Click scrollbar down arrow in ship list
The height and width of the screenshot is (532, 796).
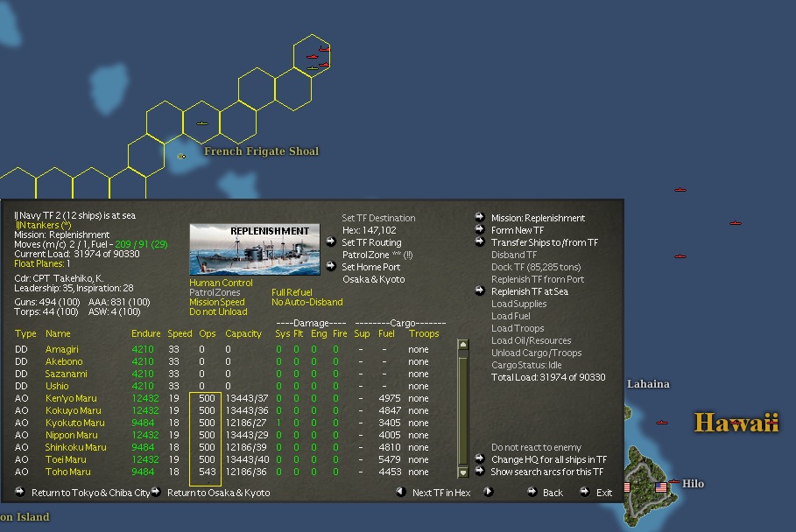(463, 472)
